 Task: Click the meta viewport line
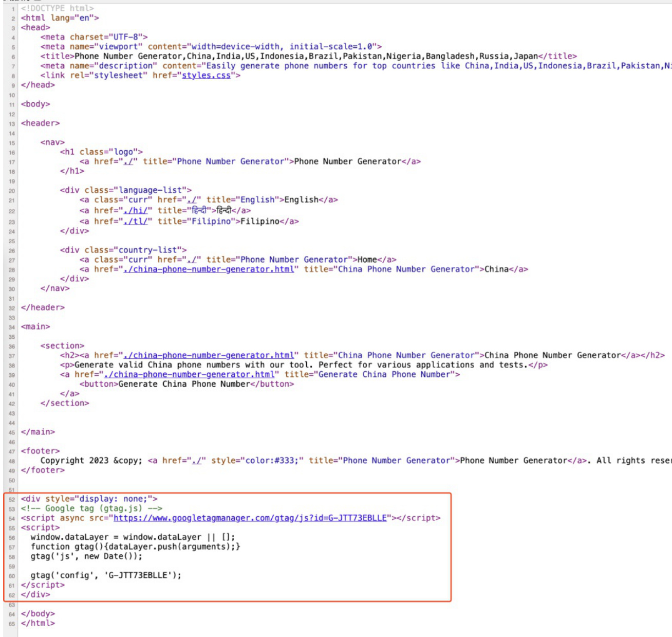tap(211, 47)
